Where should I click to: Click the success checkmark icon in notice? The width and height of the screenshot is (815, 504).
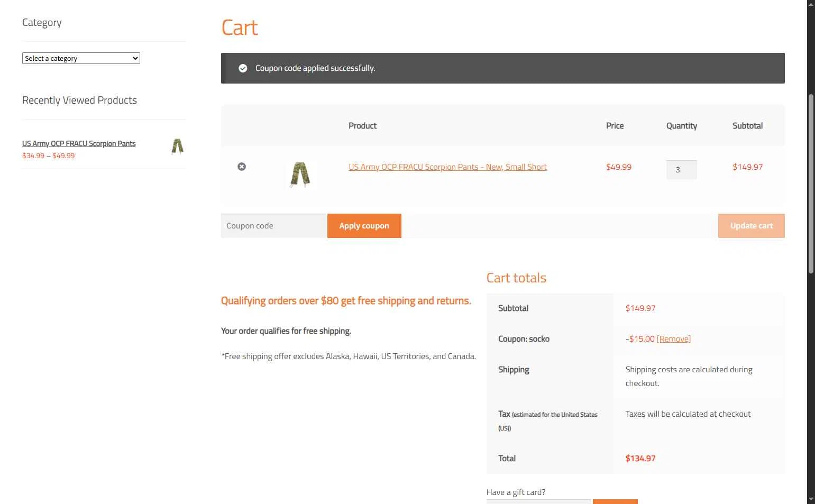coord(243,68)
